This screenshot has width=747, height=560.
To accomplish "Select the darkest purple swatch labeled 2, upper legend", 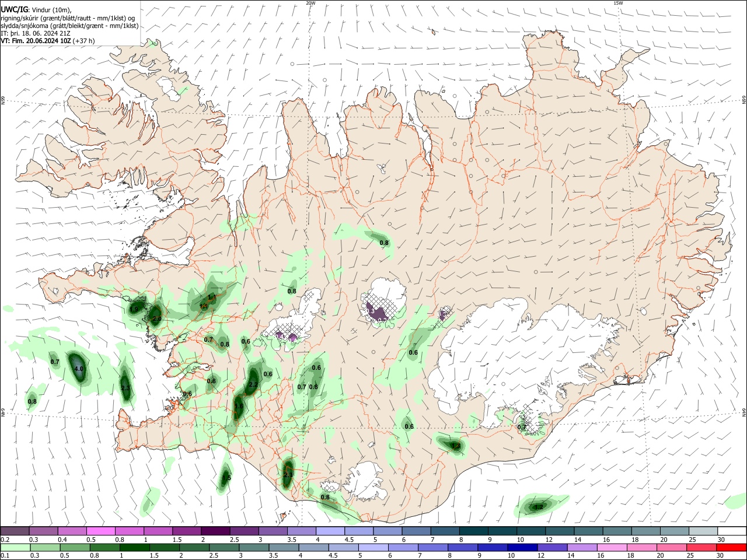I will 215,531.
